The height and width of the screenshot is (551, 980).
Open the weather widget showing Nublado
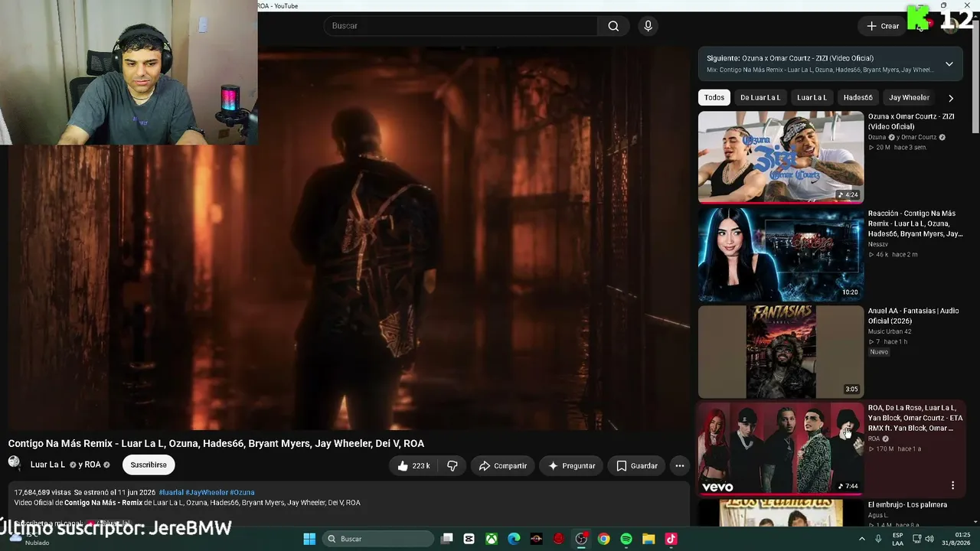click(31, 539)
